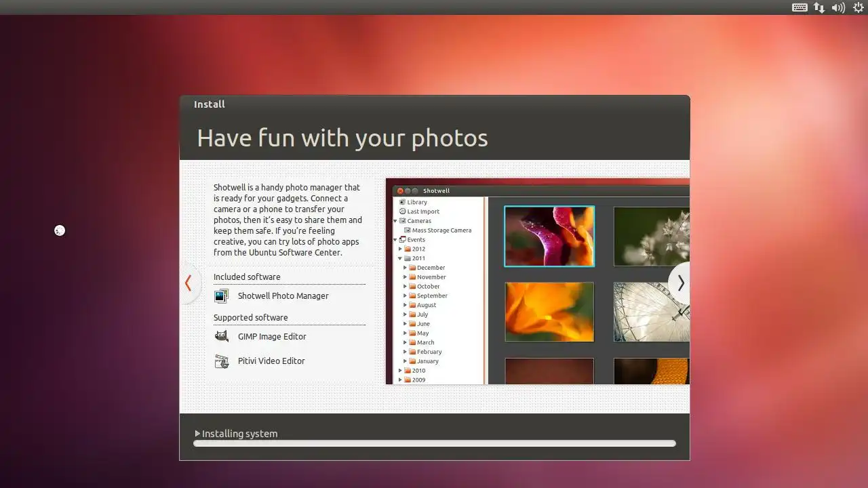
Task: Expand the 2012 events folder
Action: tap(400, 249)
